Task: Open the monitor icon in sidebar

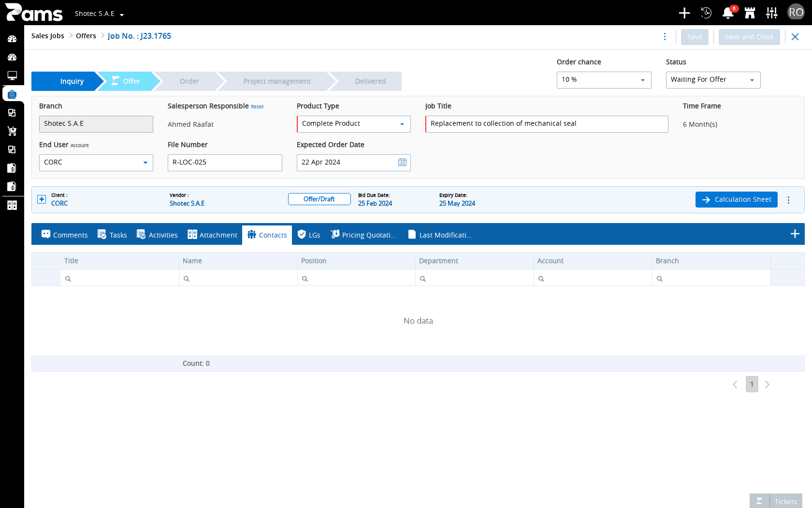Action: point(12,75)
